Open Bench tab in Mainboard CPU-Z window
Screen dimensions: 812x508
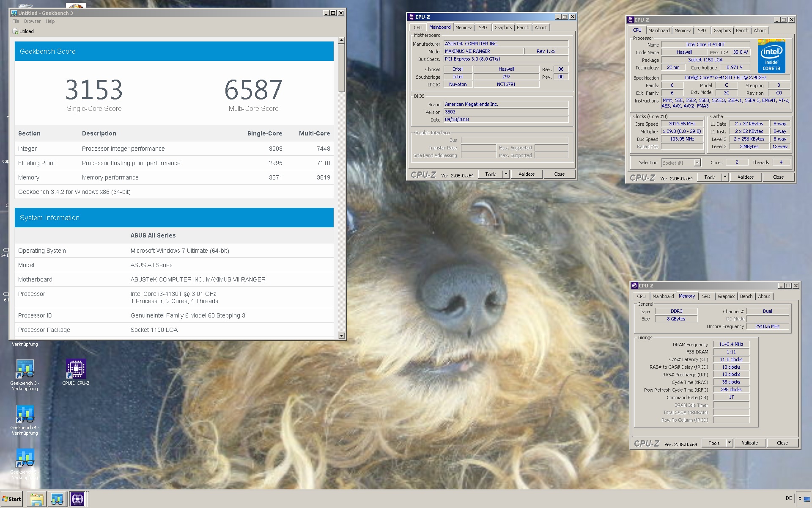[x=523, y=28]
